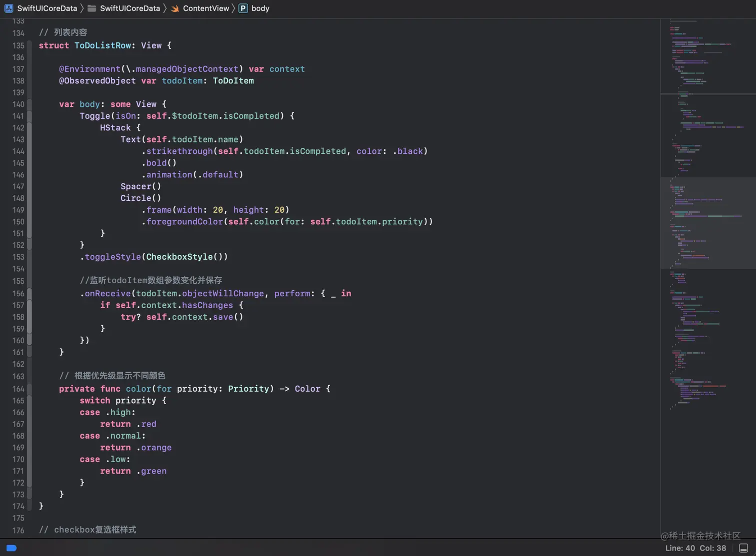Click the Toggle initializer on line 141
Viewport: 756px width, 556px height.
[x=95, y=116]
